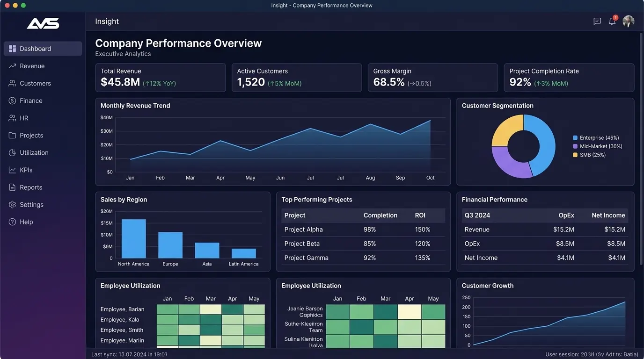Click the Help question mark icon
The width and height of the screenshot is (644, 359).
(x=12, y=222)
